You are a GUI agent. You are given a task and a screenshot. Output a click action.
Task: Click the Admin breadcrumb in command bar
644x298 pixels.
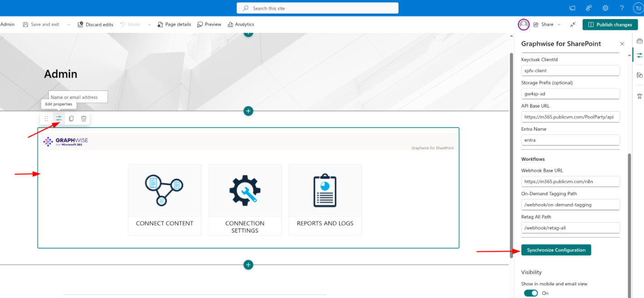click(7, 25)
